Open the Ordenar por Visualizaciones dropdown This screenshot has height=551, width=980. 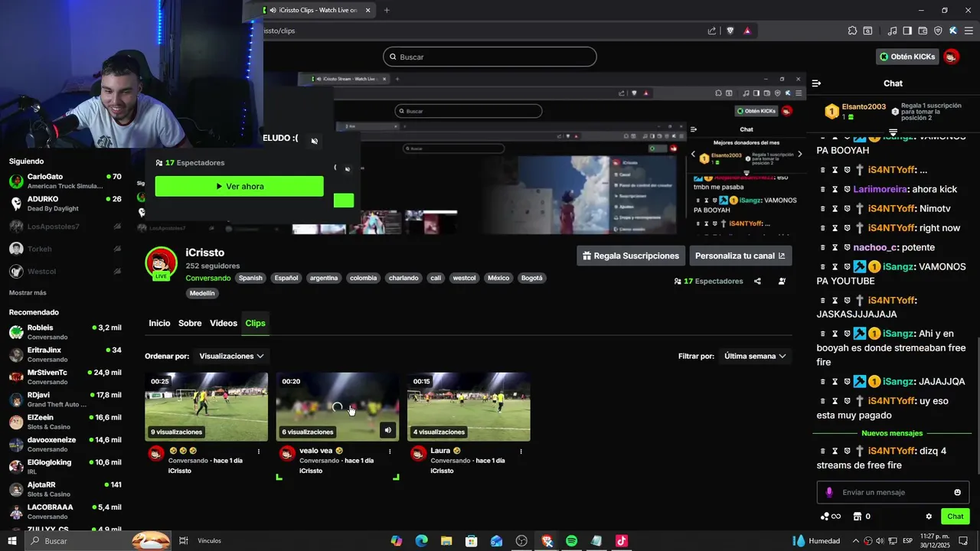click(231, 356)
